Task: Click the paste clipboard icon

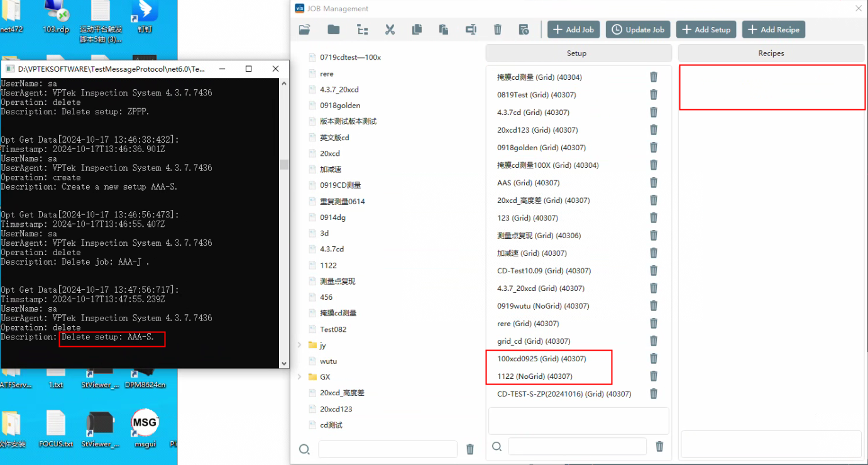Action: click(x=444, y=30)
